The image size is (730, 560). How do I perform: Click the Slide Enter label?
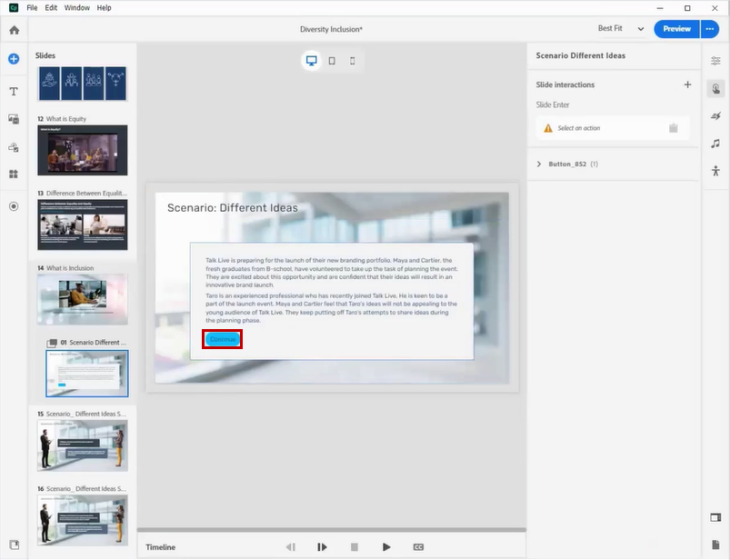(x=552, y=105)
